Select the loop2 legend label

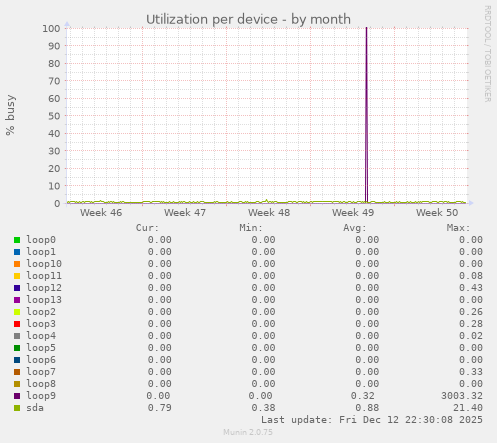point(41,312)
